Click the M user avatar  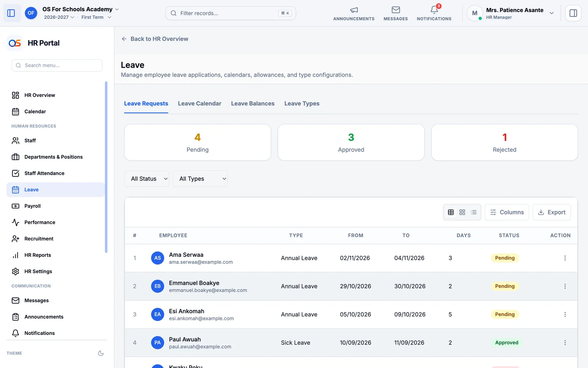474,13
